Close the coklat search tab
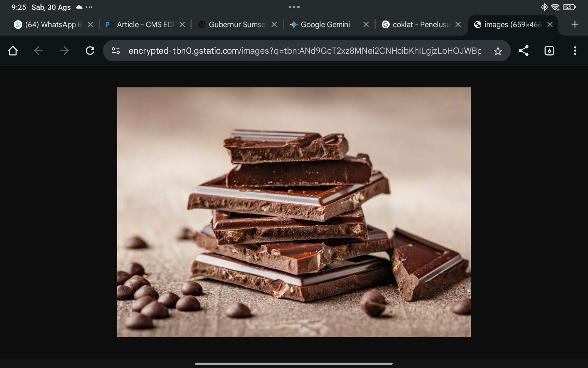 [458, 25]
